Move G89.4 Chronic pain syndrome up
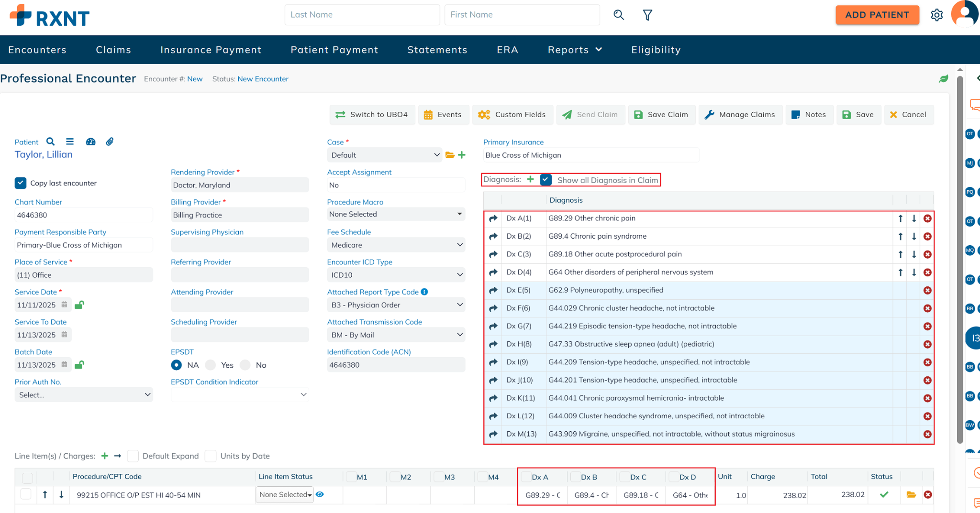Image resolution: width=980 pixels, height=513 pixels. point(900,236)
